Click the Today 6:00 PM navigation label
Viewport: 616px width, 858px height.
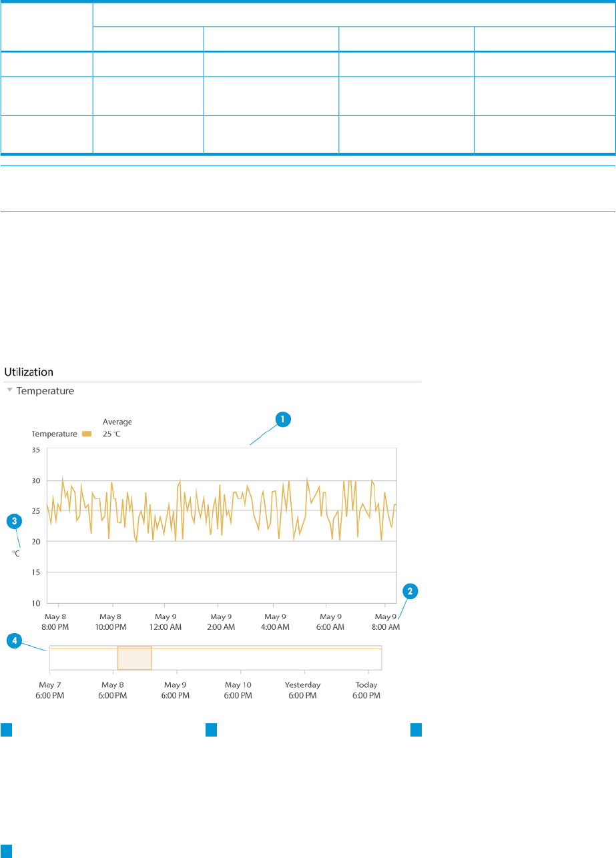[366, 690]
